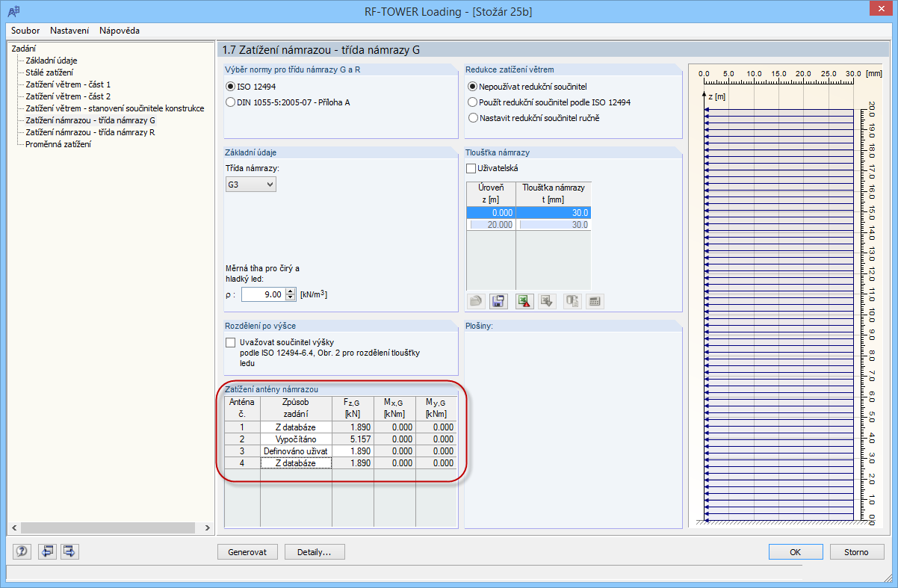Increase ice density ρ with up arrow

[x=291, y=291]
